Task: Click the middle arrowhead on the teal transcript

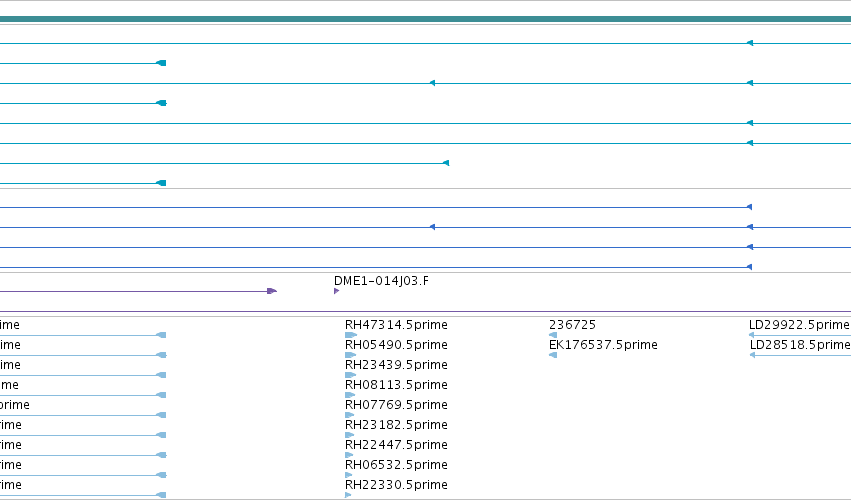Action: pos(432,83)
